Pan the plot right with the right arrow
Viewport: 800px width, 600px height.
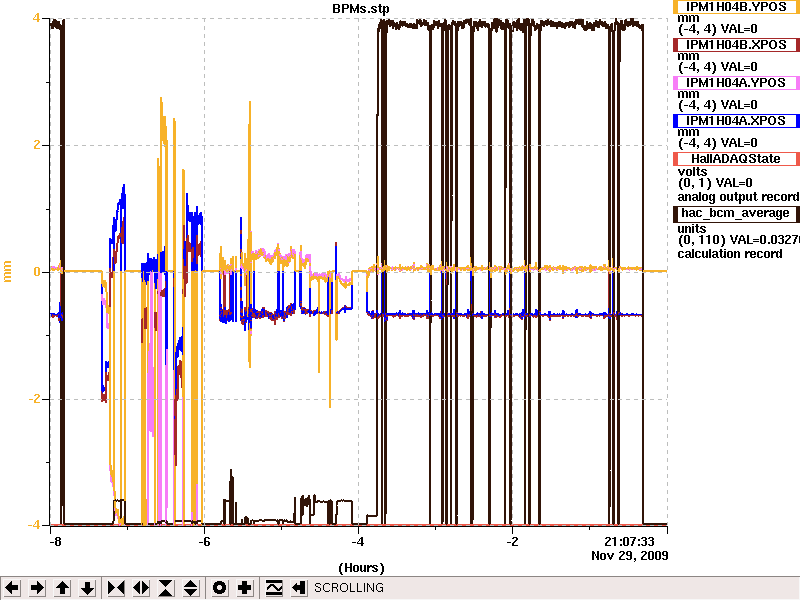[37, 588]
